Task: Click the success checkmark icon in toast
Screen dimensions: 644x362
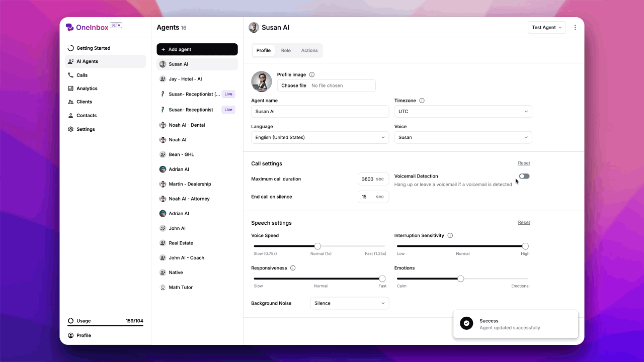Action: (466, 323)
